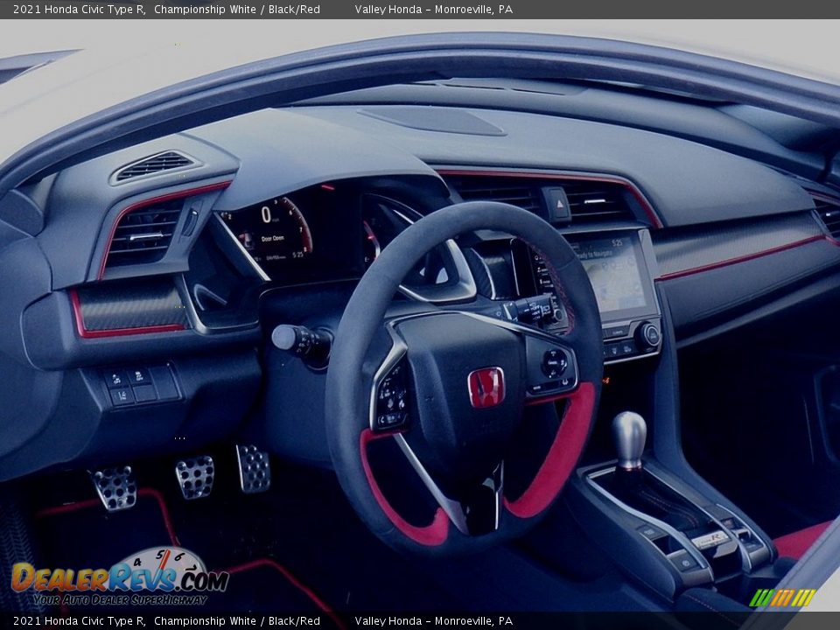Click the tachometer in the instrument cluster
Viewport: 840px width, 630px height.
point(274,231)
